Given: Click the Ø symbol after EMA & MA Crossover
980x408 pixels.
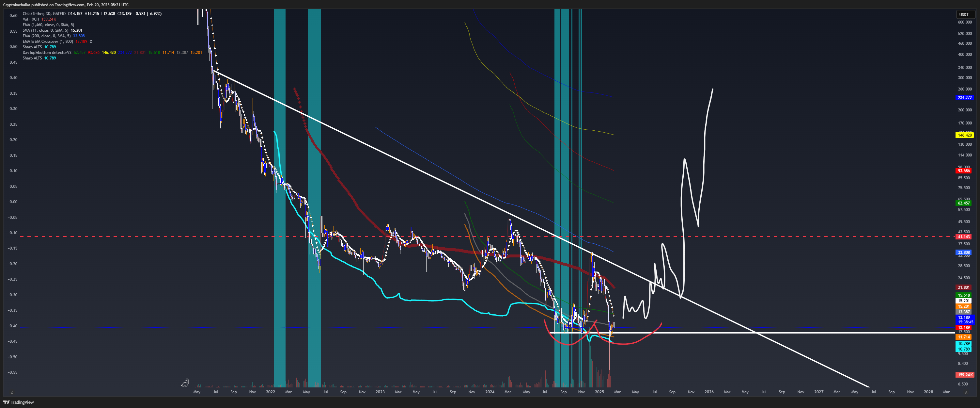Looking at the screenshot, I should pyautogui.click(x=91, y=41).
